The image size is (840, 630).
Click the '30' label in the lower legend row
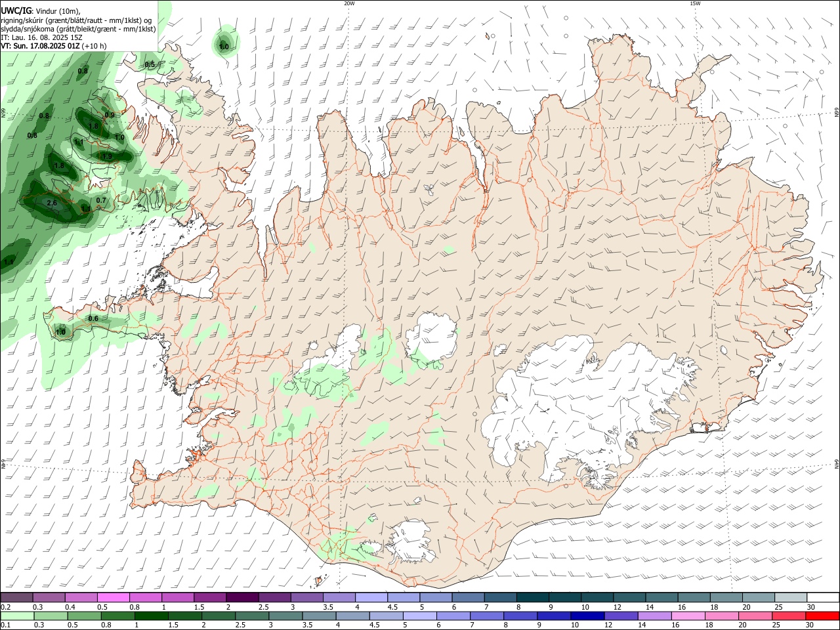(811, 625)
